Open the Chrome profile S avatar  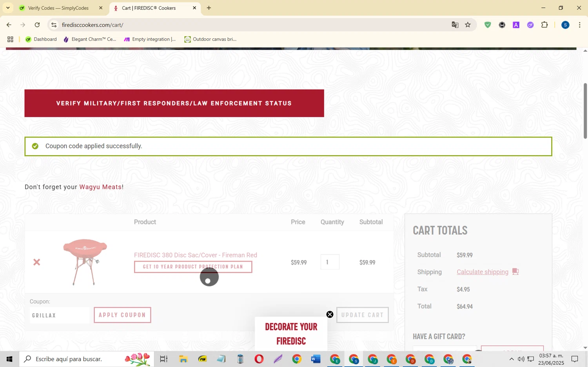565,25
